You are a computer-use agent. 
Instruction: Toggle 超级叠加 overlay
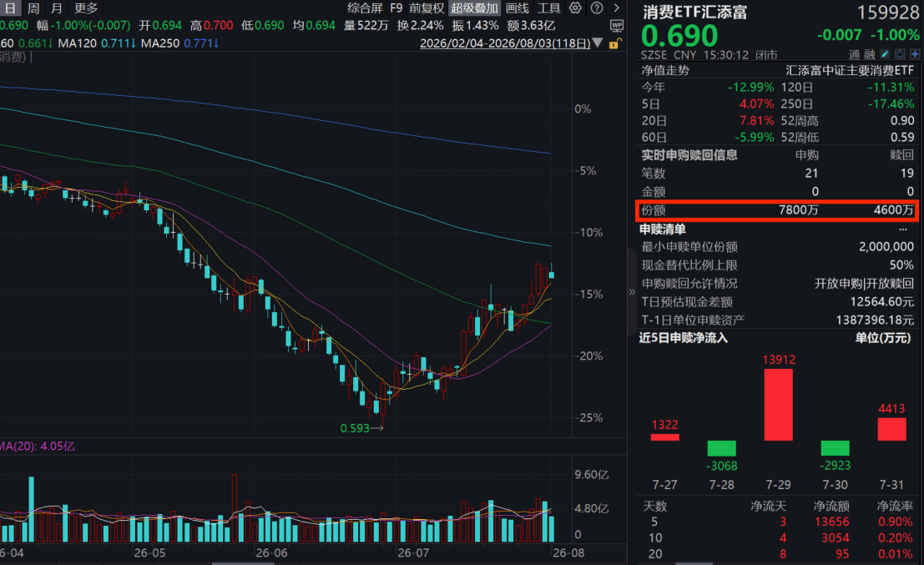tap(474, 8)
